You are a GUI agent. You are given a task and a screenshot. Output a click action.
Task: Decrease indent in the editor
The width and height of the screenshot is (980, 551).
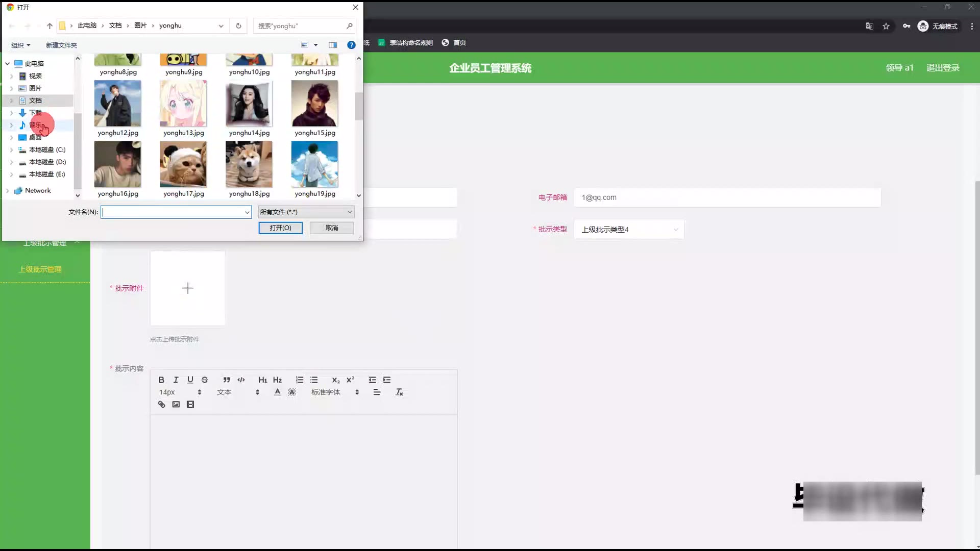click(372, 380)
